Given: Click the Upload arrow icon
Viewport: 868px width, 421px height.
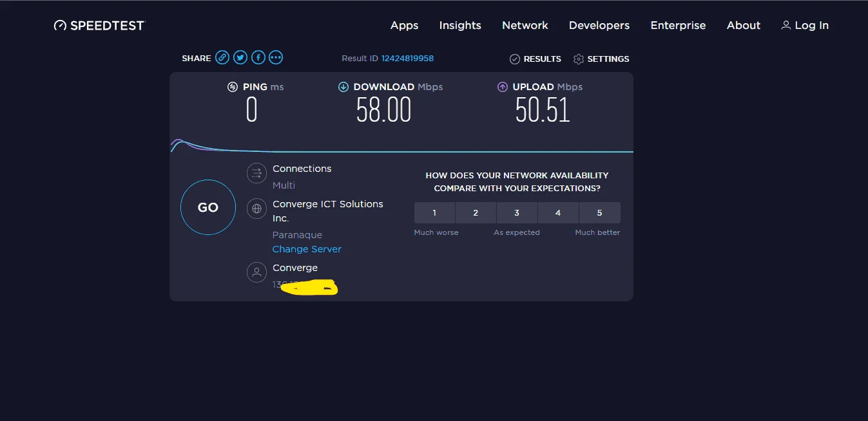Looking at the screenshot, I should pos(503,87).
